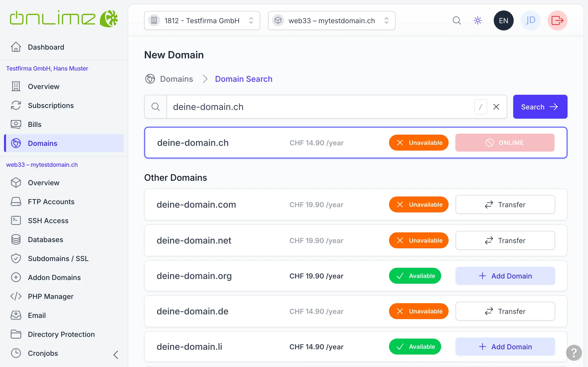This screenshot has width=588, height=367.
Task: Switch language via EN button
Action: (503, 20)
